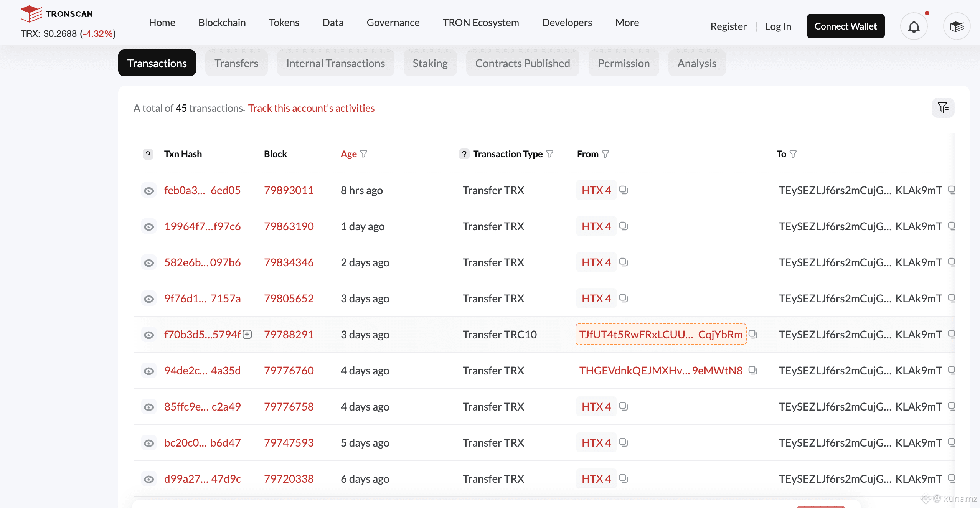Screen dimensions: 980x508
Task: Copy the THGEVdnkQEJMXHv address
Action: click(x=753, y=370)
